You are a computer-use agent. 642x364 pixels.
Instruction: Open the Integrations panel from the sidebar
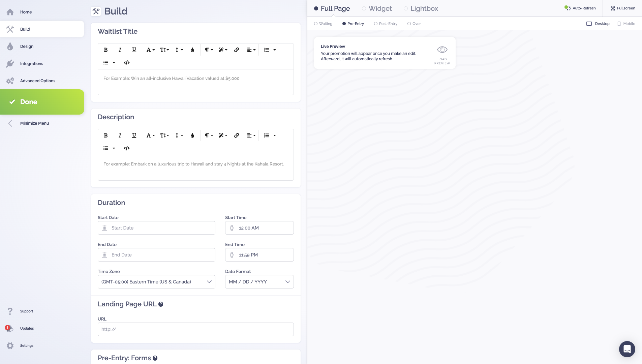point(31,63)
